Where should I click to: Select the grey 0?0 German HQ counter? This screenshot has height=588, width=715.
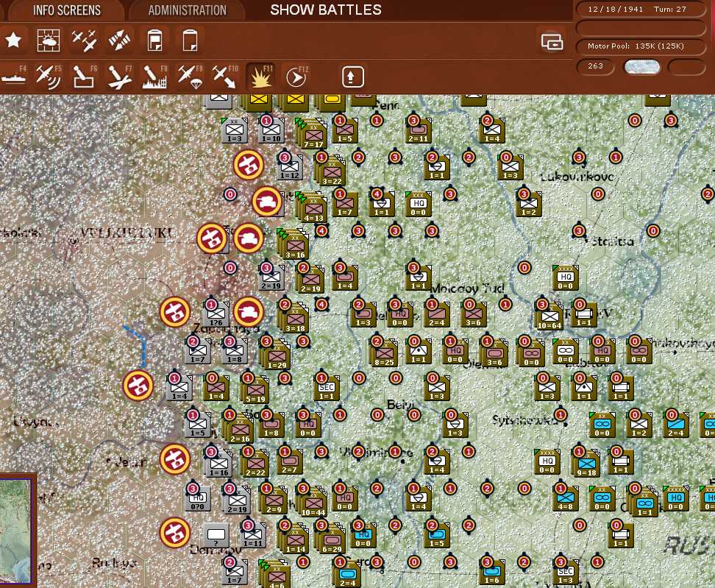click(x=197, y=498)
